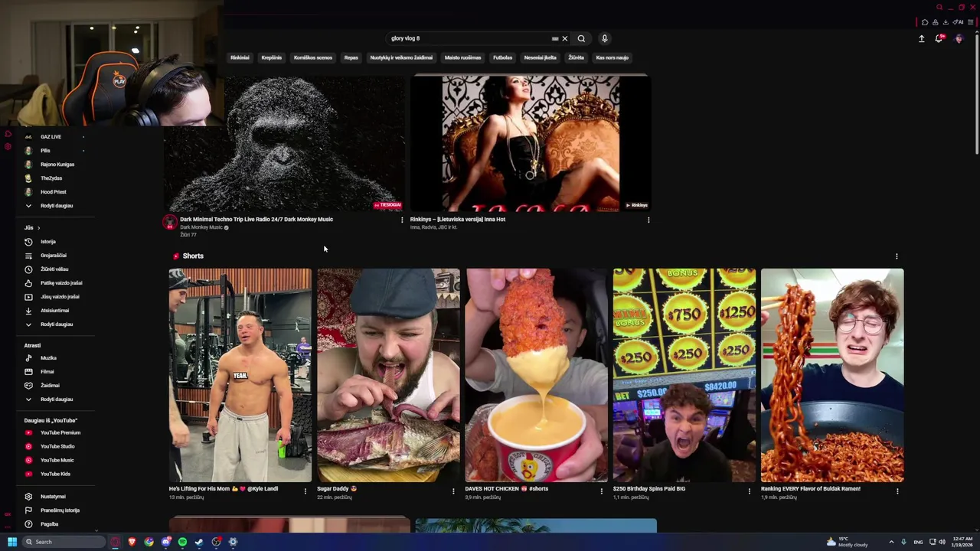This screenshot has width=980, height=551.
Task: Select the Repas filter chip
Action: [351, 57]
